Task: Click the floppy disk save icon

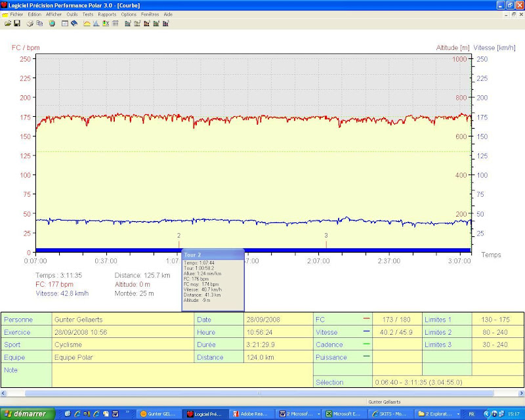Action: click(x=16, y=24)
